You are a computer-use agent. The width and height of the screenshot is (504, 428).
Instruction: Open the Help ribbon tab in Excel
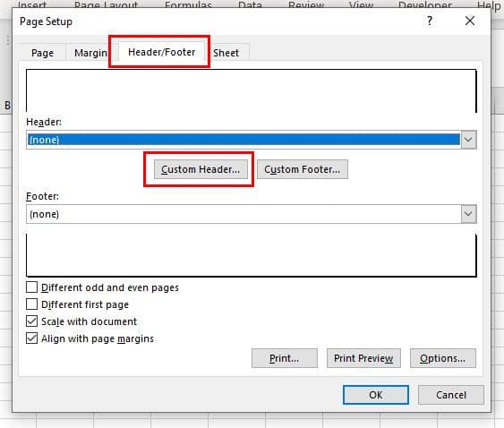(489, 5)
